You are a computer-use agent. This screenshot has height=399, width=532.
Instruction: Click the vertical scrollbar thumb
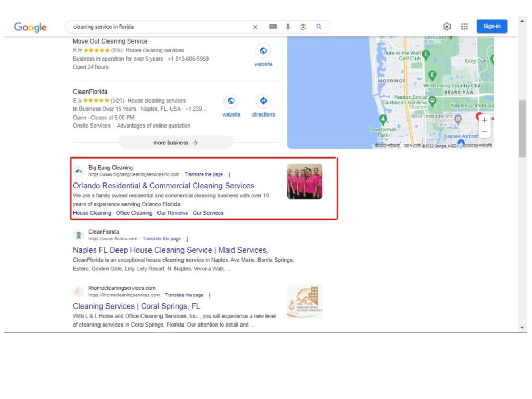[x=522, y=129]
